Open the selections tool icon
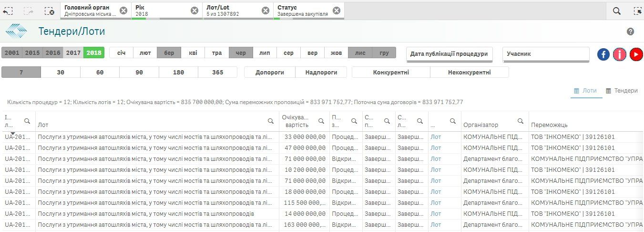The width and height of the screenshot is (644, 232). pos(637,11)
